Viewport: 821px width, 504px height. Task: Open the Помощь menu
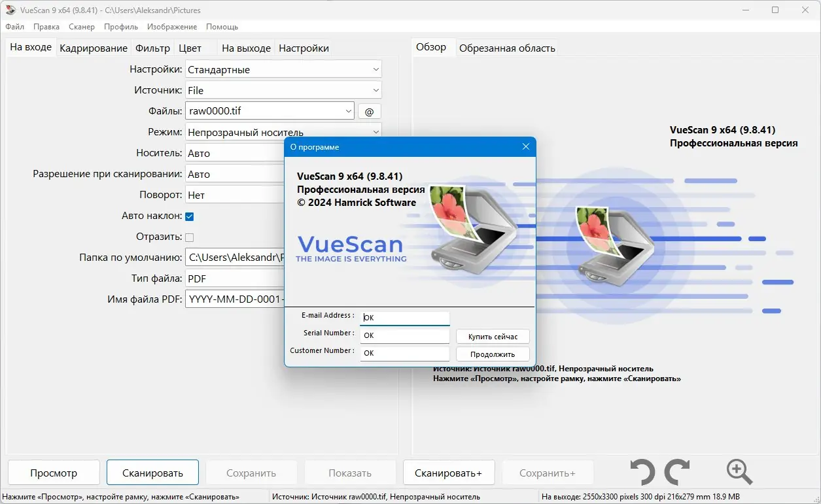222,27
